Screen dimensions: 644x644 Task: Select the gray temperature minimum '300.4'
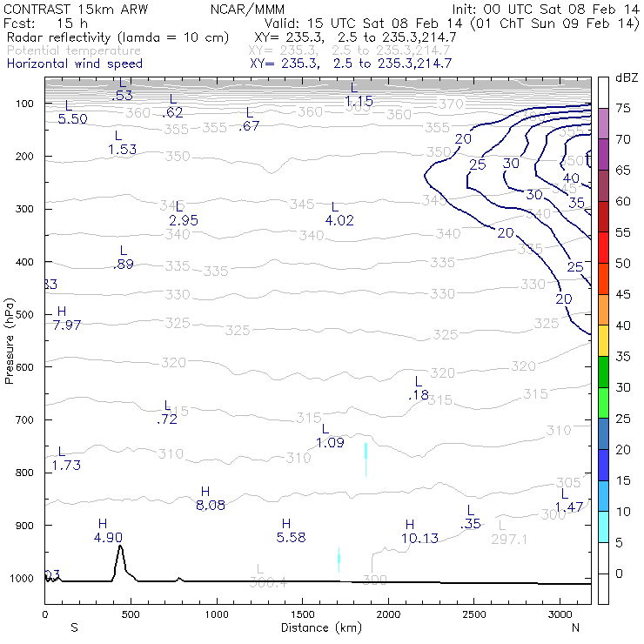pos(268,582)
